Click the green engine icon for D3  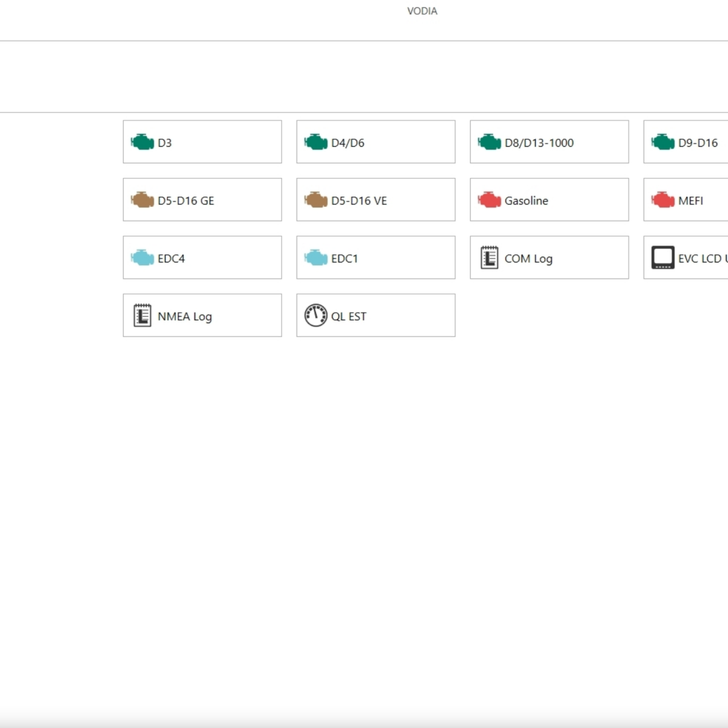143,143
